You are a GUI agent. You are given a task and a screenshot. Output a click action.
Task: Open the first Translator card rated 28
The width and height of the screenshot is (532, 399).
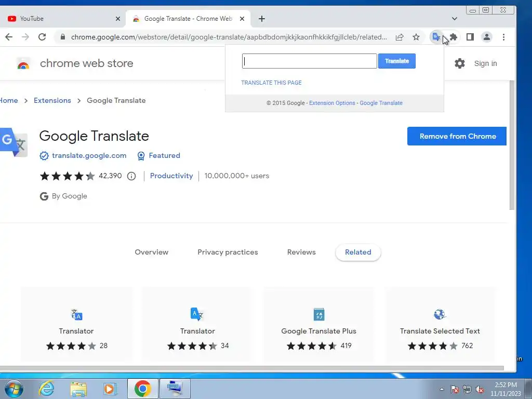pyautogui.click(x=77, y=324)
